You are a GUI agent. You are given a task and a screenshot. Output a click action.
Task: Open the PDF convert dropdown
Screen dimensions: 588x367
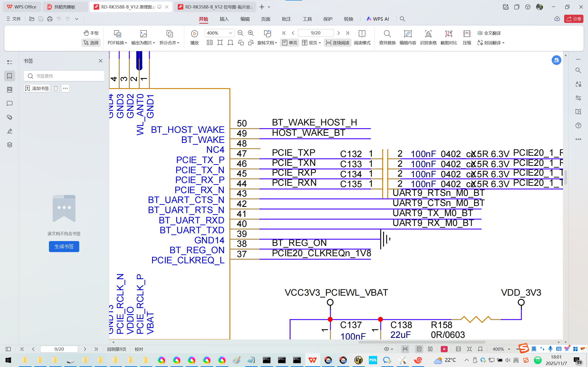coord(117,43)
